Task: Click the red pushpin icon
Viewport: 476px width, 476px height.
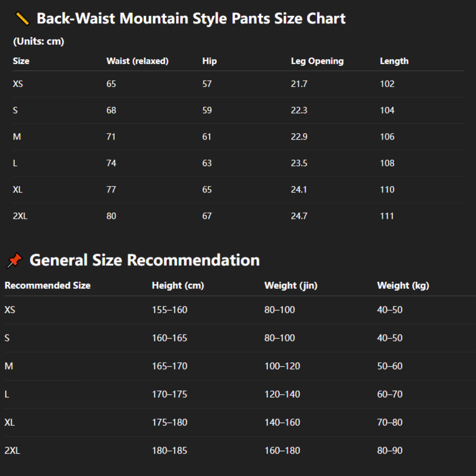Action: click(15, 260)
